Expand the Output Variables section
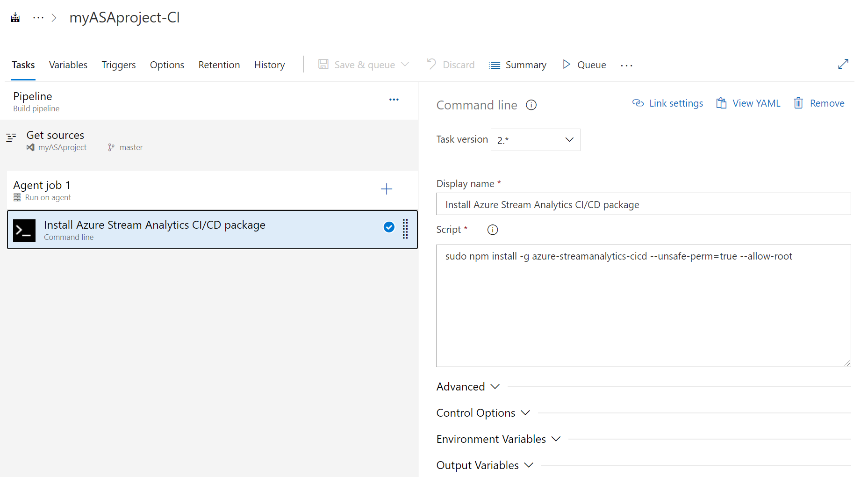The width and height of the screenshot is (868, 477). point(485,465)
